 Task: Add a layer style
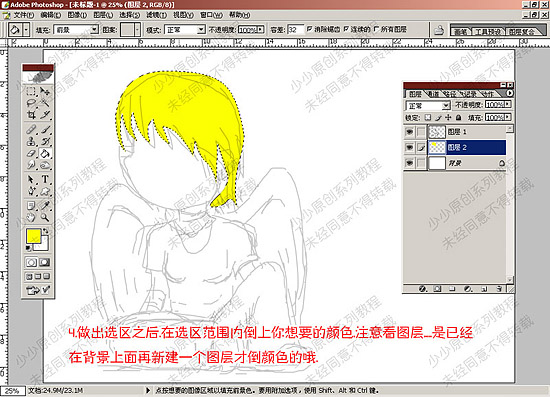point(423,289)
